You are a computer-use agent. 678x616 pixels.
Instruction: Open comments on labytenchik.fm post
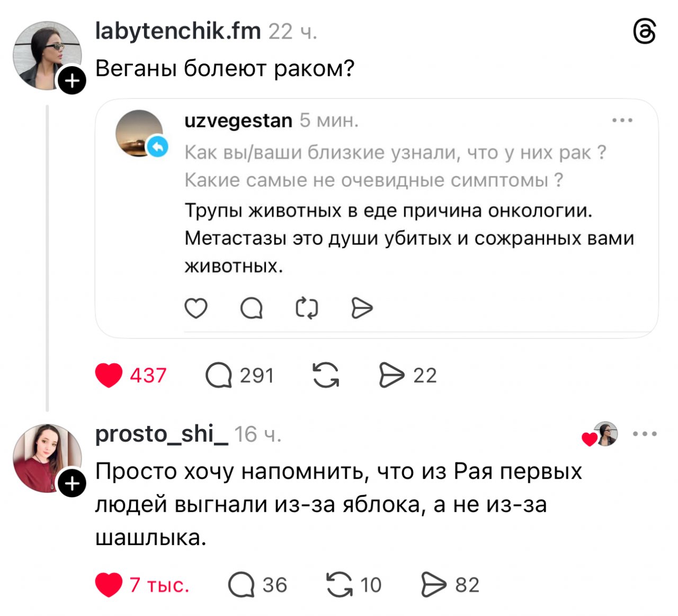click(x=219, y=376)
